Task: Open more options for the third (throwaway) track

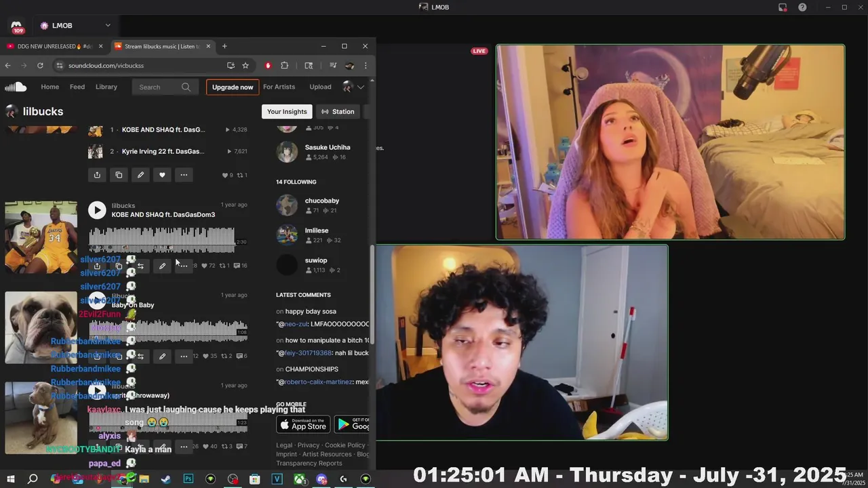Action: tap(184, 447)
